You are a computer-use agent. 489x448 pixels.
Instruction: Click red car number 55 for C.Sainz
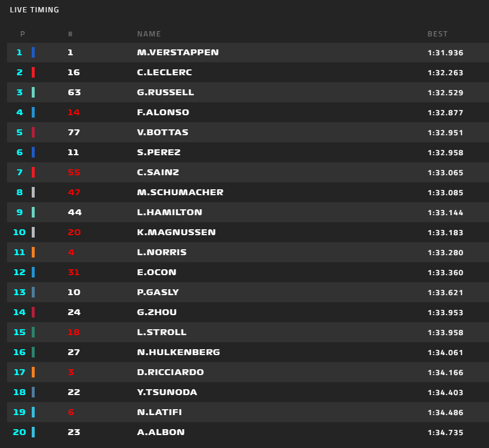(73, 172)
